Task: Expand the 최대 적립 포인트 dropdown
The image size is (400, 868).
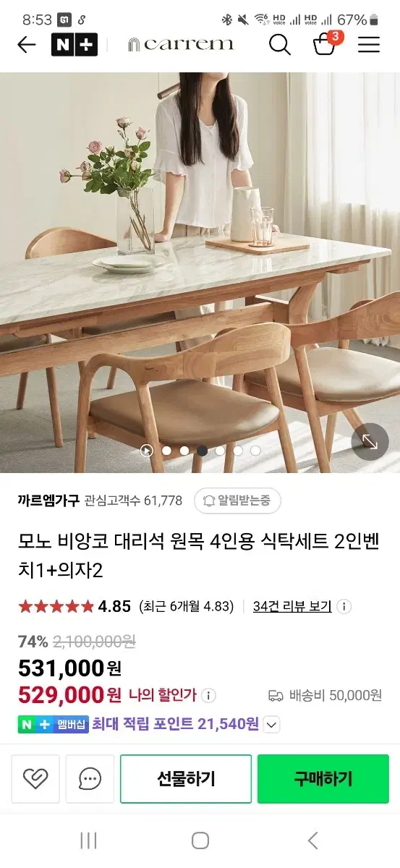Action: [x=271, y=724]
